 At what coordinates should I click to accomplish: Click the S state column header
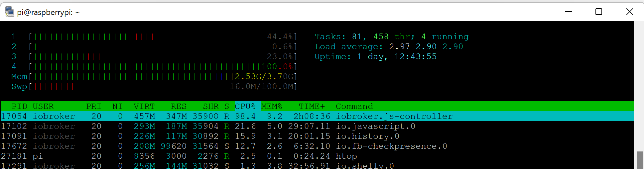point(227,106)
